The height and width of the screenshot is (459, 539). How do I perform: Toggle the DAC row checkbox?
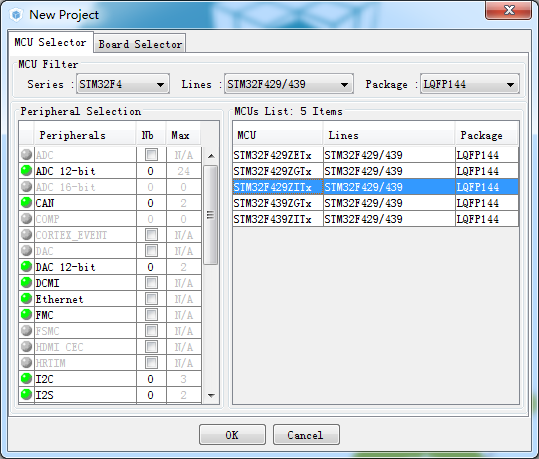pyautogui.click(x=151, y=251)
